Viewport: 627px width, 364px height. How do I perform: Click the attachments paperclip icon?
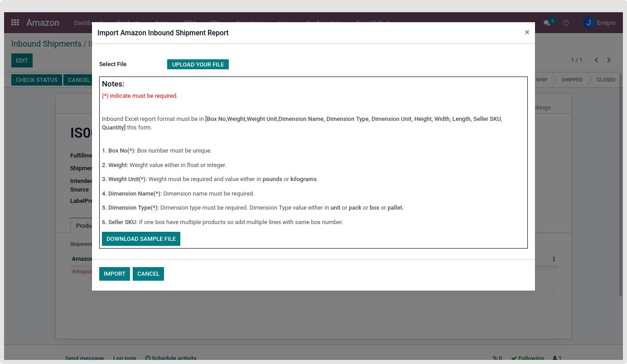tap(495, 358)
